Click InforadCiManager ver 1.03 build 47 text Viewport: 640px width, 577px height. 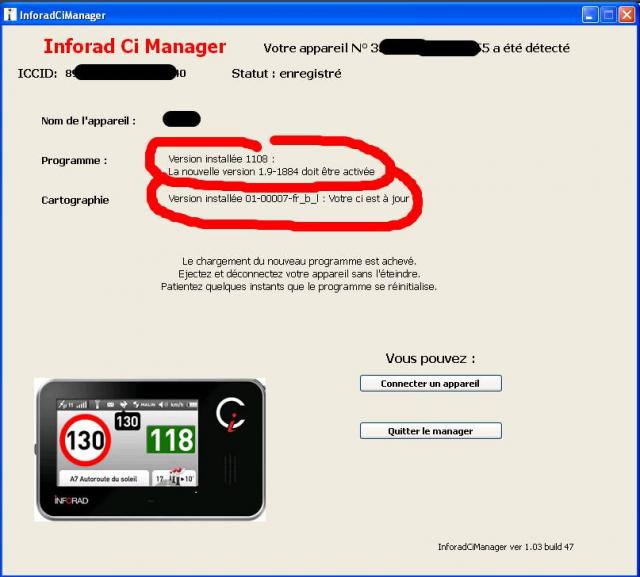(x=506, y=547)
